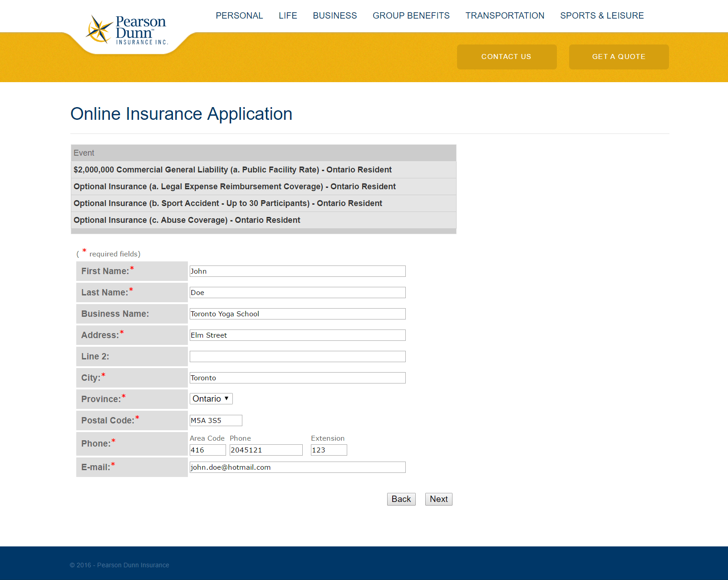The height and width of the screenshot is (580, 728).
Task: Click the Area Code caption above 416
Action: click(207, 438)
